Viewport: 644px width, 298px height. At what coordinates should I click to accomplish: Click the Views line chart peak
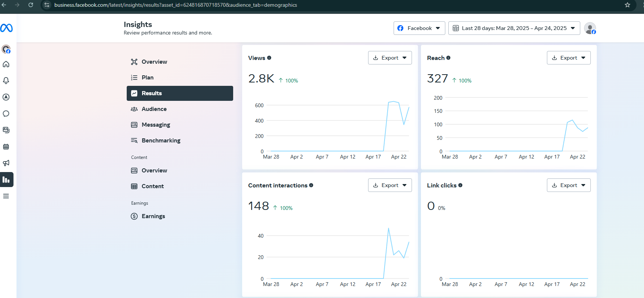pos(393,101)
